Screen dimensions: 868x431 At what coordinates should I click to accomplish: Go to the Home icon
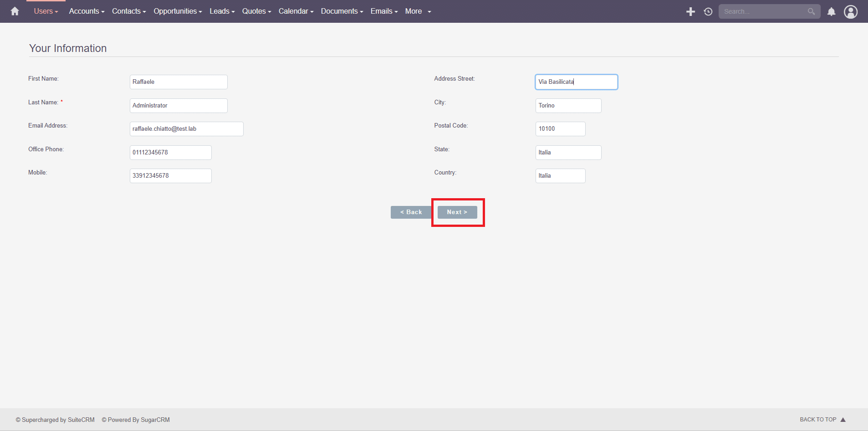15,11
